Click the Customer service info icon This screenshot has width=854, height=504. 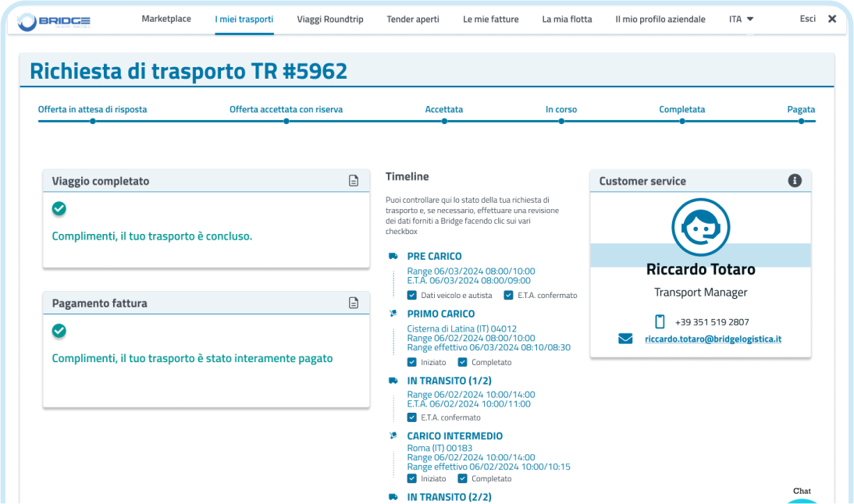click(x=795, y=181)
